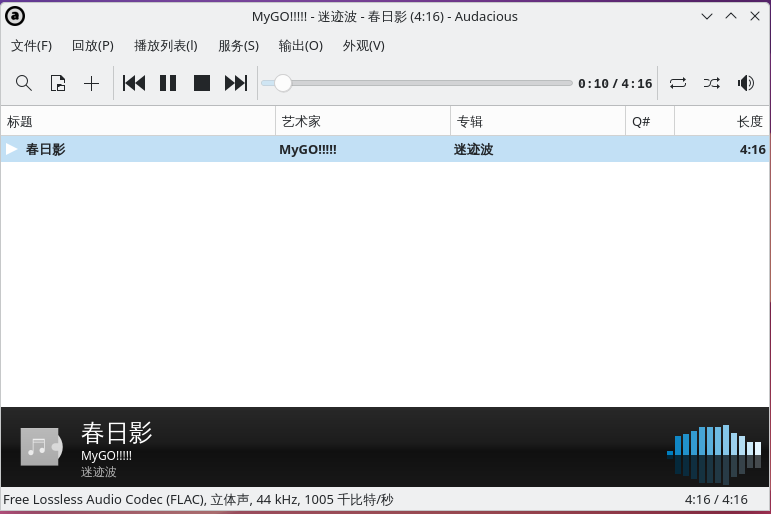Open the 服务(S) menu
The height and width of the screenshot is (514, 771).
click(x=238, y=46)
